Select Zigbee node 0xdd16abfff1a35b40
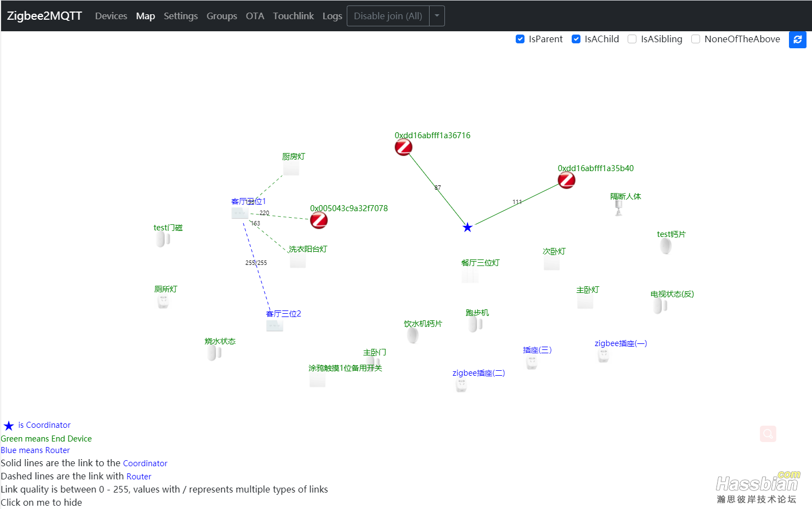Screen dimensions: 812x509 (567, 180)
